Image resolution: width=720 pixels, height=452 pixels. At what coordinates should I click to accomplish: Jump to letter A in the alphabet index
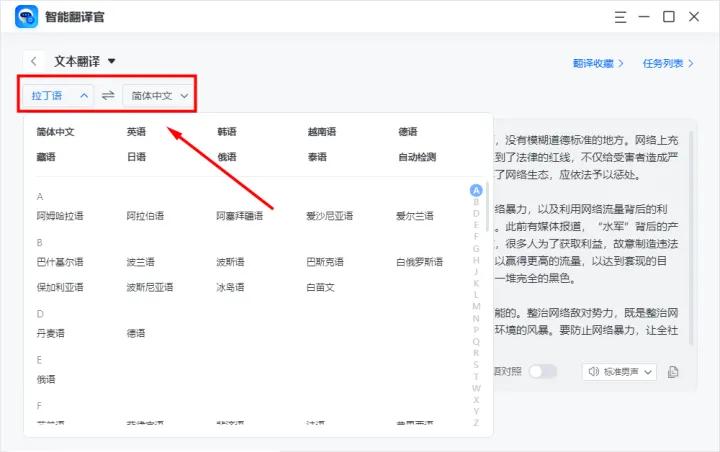pyautogui.click(x=476, y=190)
